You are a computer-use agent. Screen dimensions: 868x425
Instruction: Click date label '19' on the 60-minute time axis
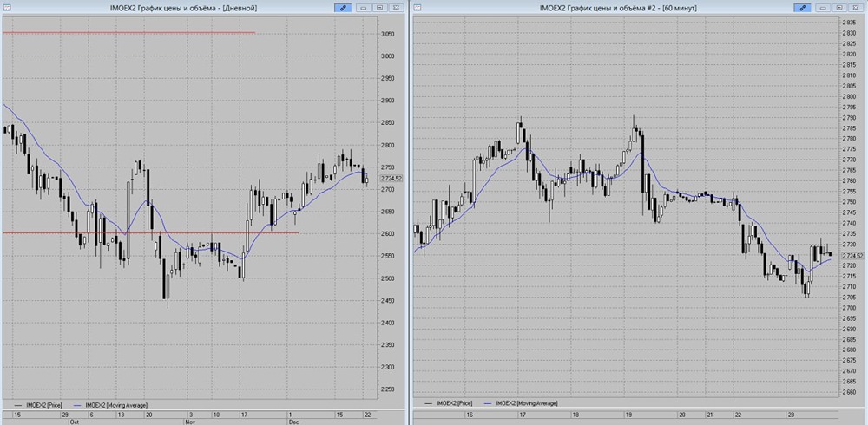coord(628,415)
